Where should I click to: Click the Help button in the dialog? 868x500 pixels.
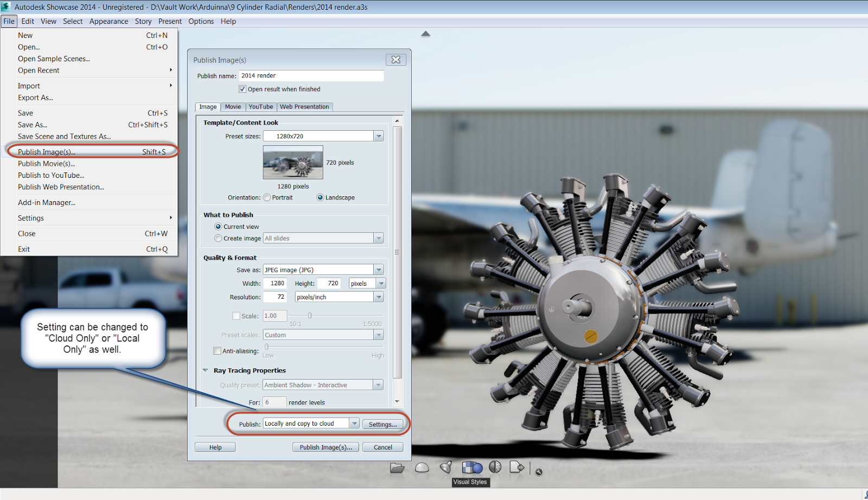[215, 447]
